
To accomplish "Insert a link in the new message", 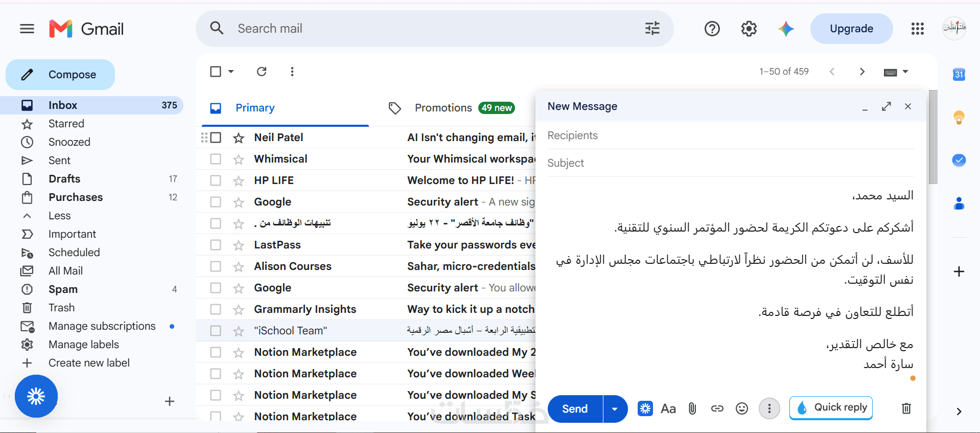I will pos(717,408).
